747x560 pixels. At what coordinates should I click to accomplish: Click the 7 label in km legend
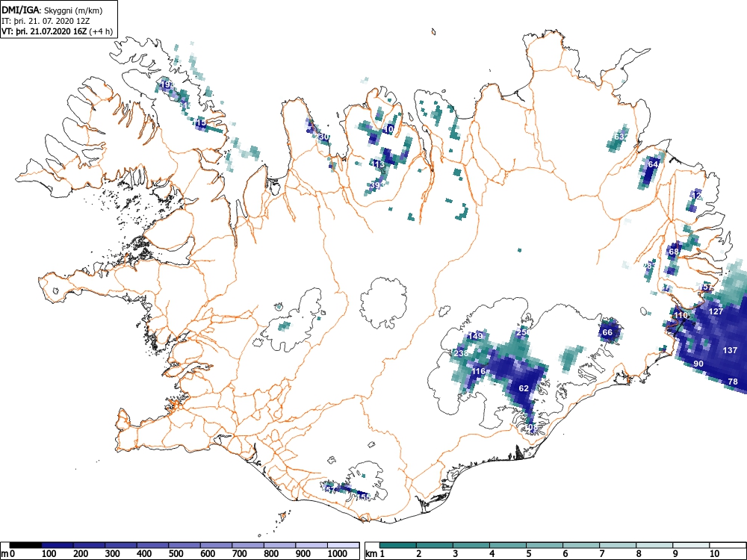pyautogui.click(x=601, y=554)
